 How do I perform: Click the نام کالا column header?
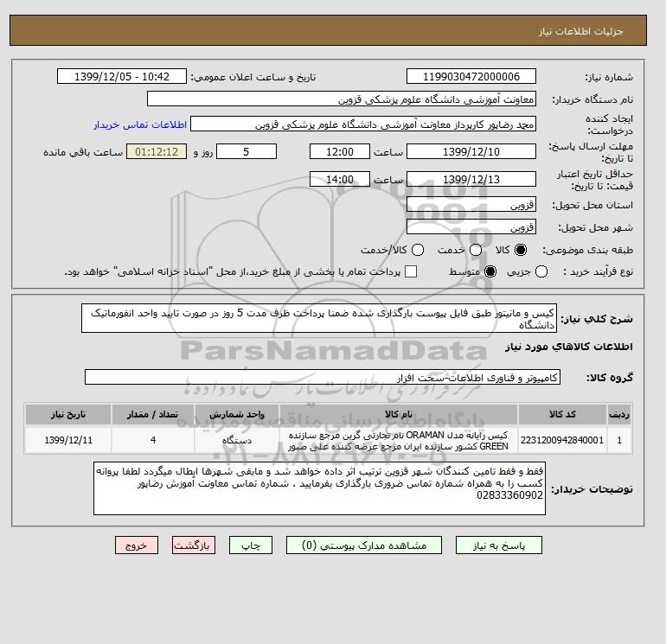coord(399,414)
